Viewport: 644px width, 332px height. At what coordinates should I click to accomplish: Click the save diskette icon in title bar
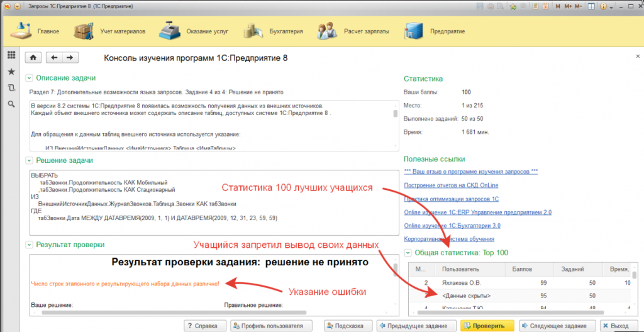pos(479,6)
